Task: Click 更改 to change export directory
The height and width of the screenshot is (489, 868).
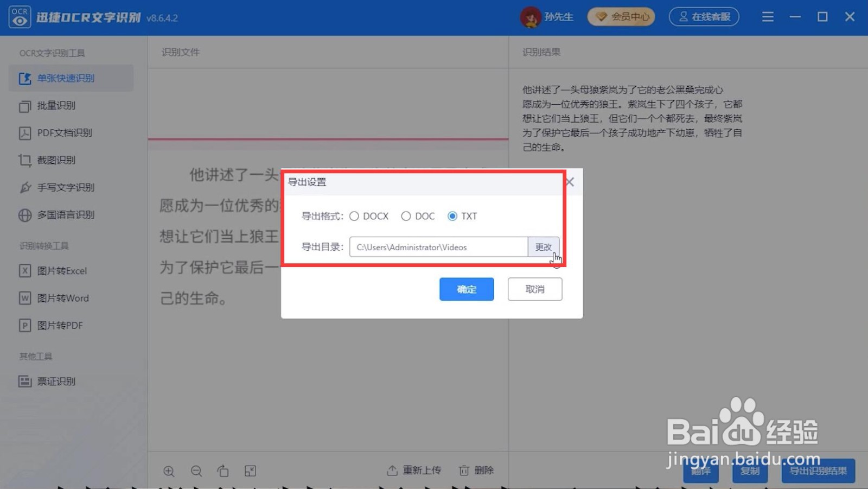Action: pyautogui.click(x=544, y=247)
